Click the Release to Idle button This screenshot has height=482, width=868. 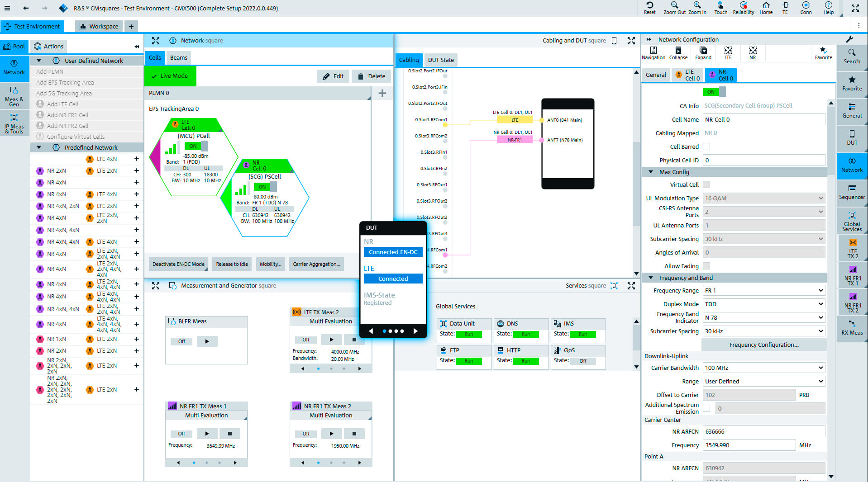(x=232, y=264)
